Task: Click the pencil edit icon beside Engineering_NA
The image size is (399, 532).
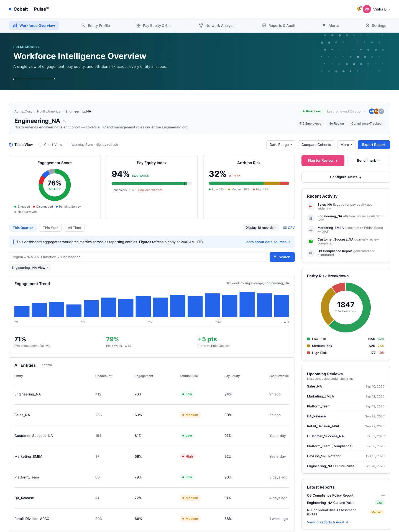Action: pyautogui.click(x=64, y=121)
